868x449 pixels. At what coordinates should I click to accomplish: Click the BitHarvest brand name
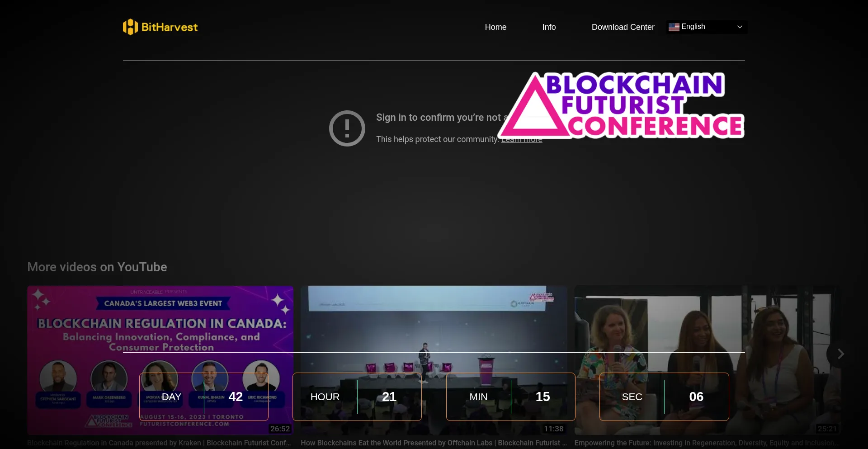[x=170, y=27]
